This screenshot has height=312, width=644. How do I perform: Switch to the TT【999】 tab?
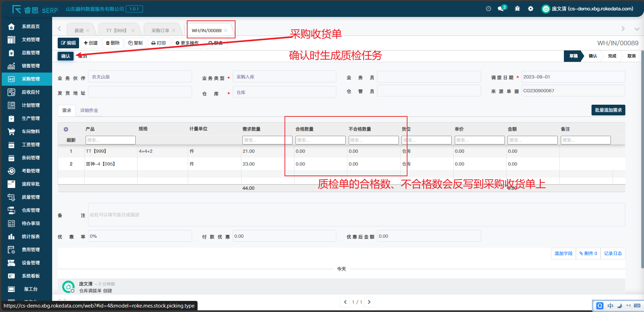point(116,30)
